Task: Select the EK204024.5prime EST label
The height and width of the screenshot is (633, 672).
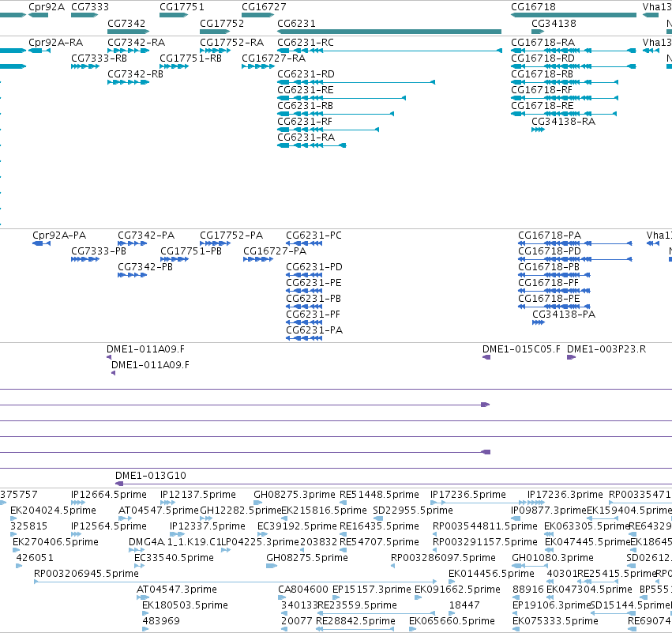Action: 53,511
